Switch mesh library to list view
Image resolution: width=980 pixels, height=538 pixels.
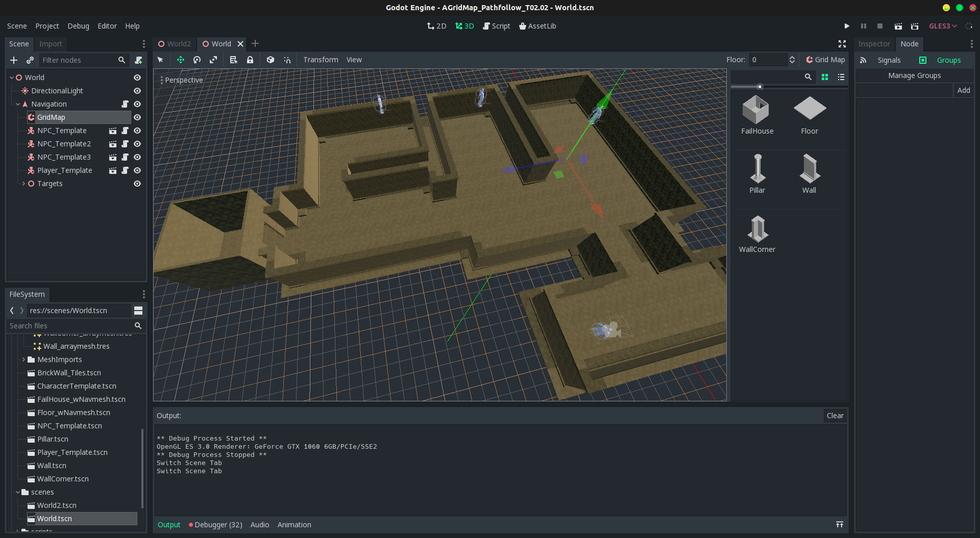841,76
